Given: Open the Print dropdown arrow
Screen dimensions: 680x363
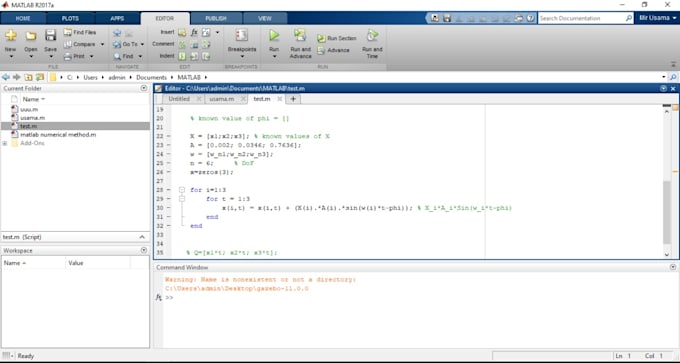Looking at the screenshot, I should 92,56.
